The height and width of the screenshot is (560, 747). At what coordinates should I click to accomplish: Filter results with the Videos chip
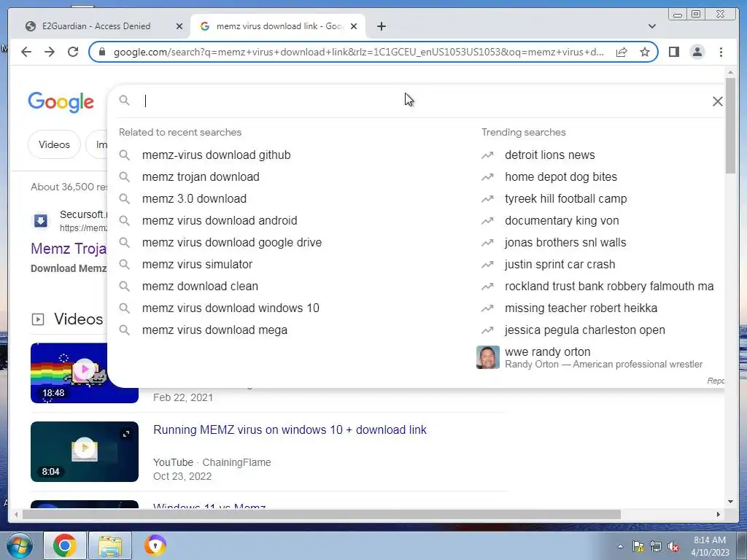coord(54,144)
